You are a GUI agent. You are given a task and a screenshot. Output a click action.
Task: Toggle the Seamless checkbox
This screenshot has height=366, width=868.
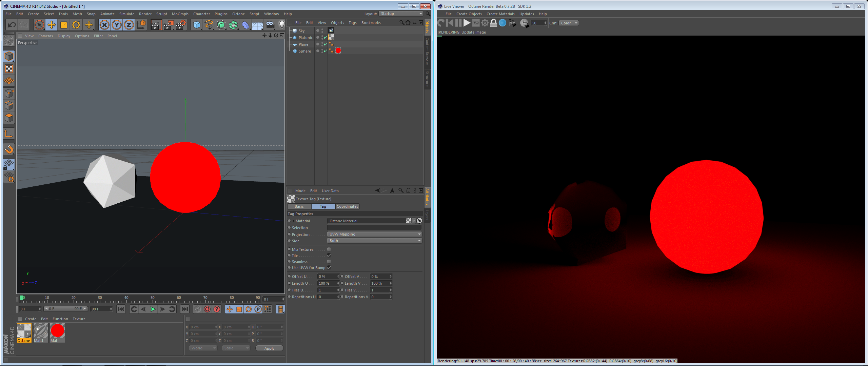tap(329, 262)
